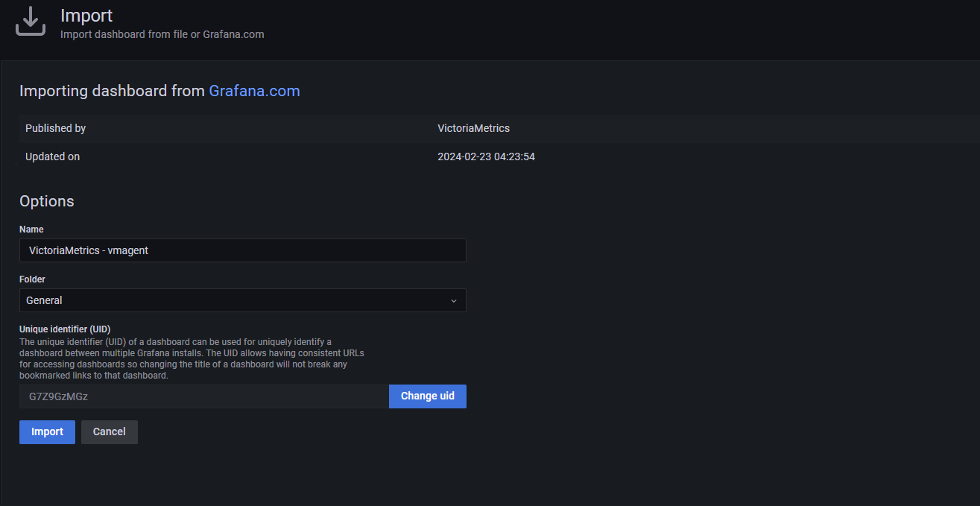Click the blue Import button
The height and width of the screenshot is (506, 980).
[47, 432]
